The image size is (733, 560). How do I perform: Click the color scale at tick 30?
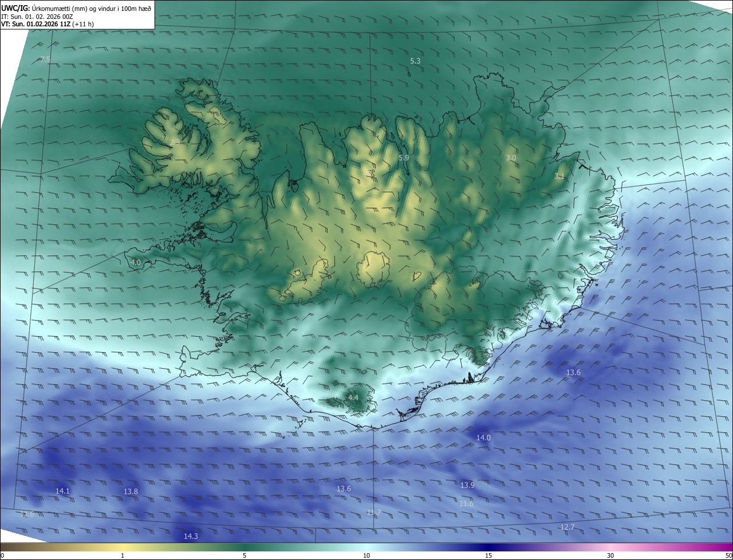pyautogui.click(x=610, y=555)
